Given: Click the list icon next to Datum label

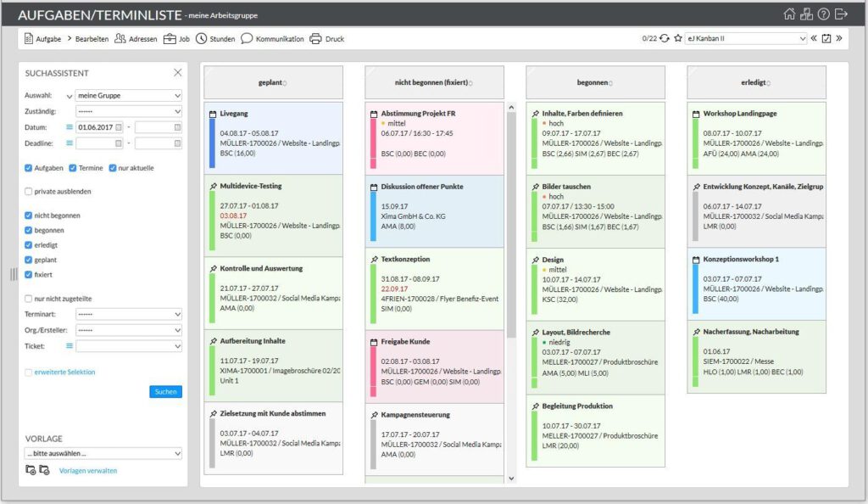Looking at the screenshot, I should coord(70,127).
